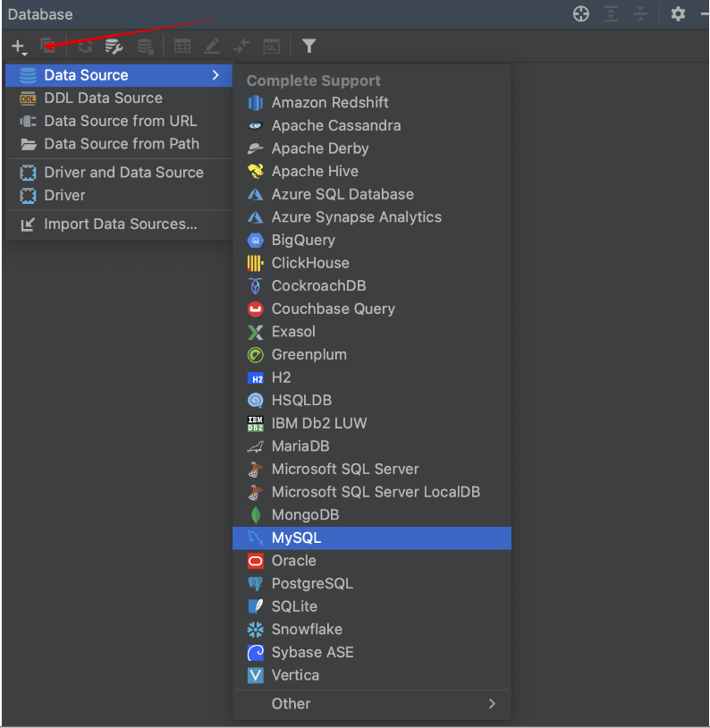Click the Open Table editor icon
The width and height of the screenshot is (710, 728).
pyautogui.click(x=182, y=47)
